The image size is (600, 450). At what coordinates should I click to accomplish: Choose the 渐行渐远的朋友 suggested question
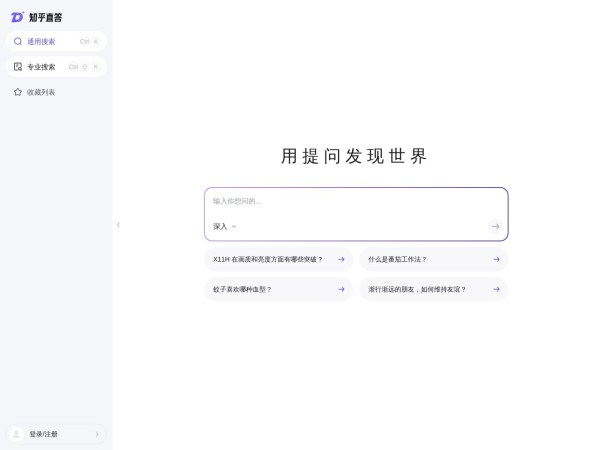tap(417, 289)
